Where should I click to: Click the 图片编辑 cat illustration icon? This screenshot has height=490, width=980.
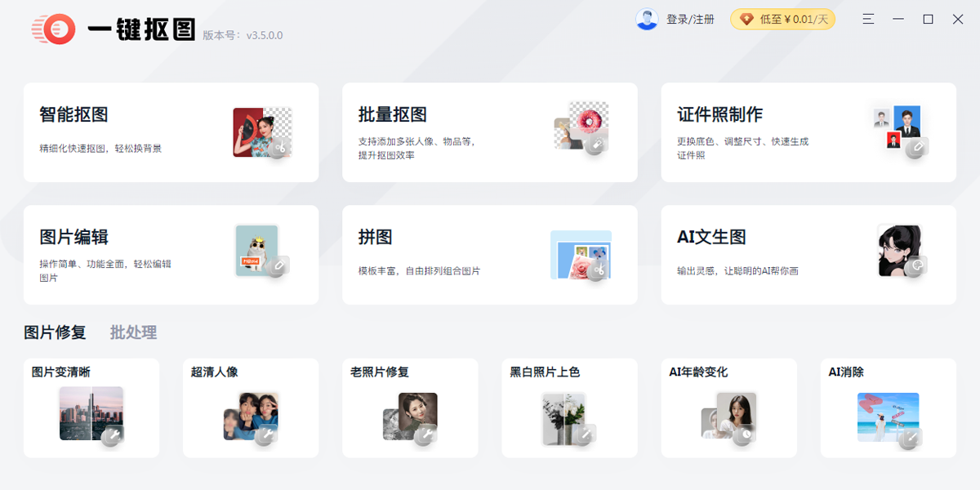pyautogui.click(x=261, y=252)
